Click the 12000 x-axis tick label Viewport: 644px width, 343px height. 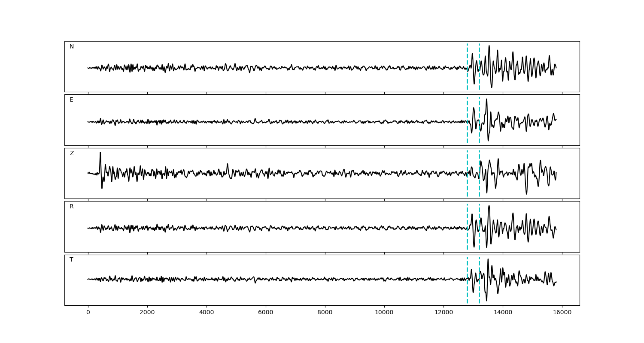pyautogui.click(x=444, y=313)
